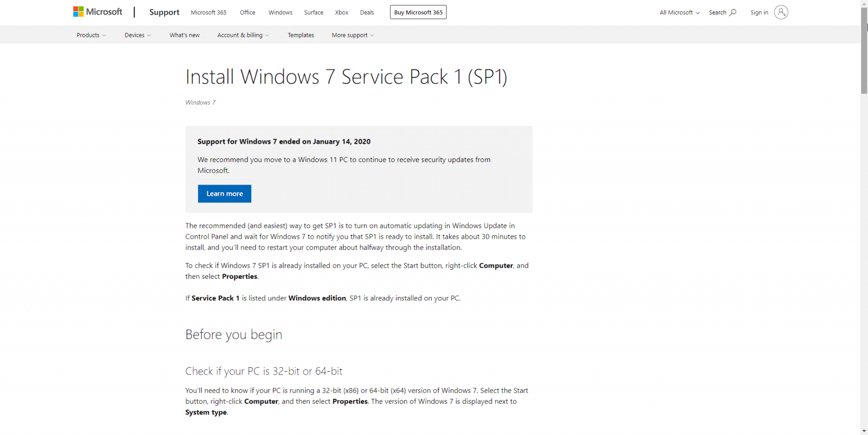The image size is (868, 435).
Task: Open the Office support section
Action: [x=248, y=12]
